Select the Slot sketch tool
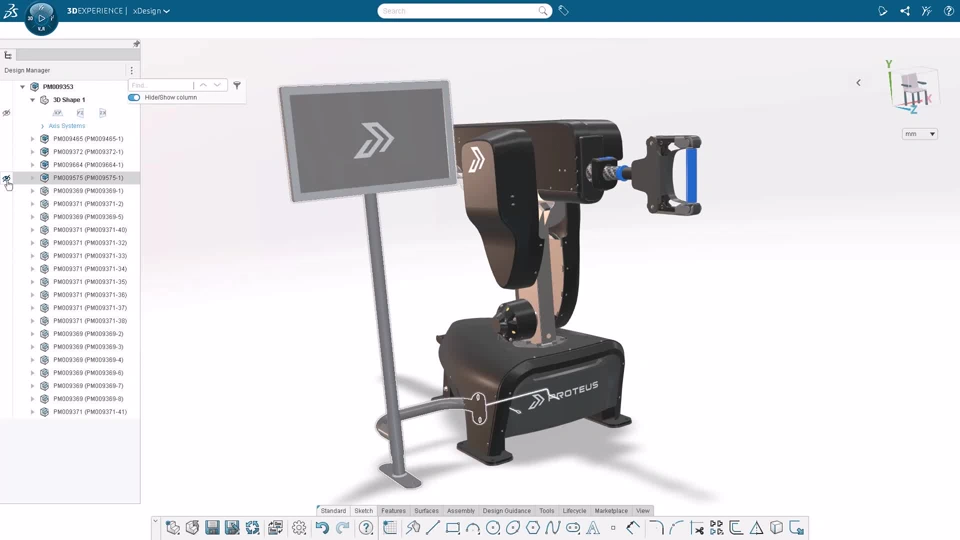The width and height of the screenshot is (960, 540). (x=573, y=528)
